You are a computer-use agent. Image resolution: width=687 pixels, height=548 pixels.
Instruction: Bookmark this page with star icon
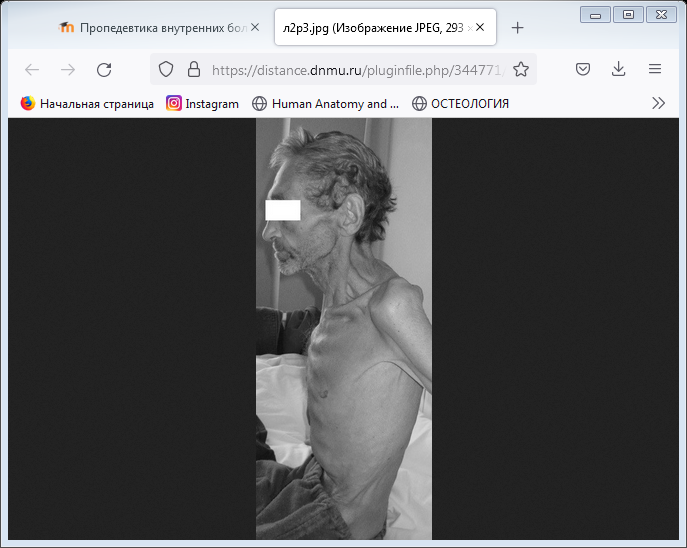[x=521, y=69]
